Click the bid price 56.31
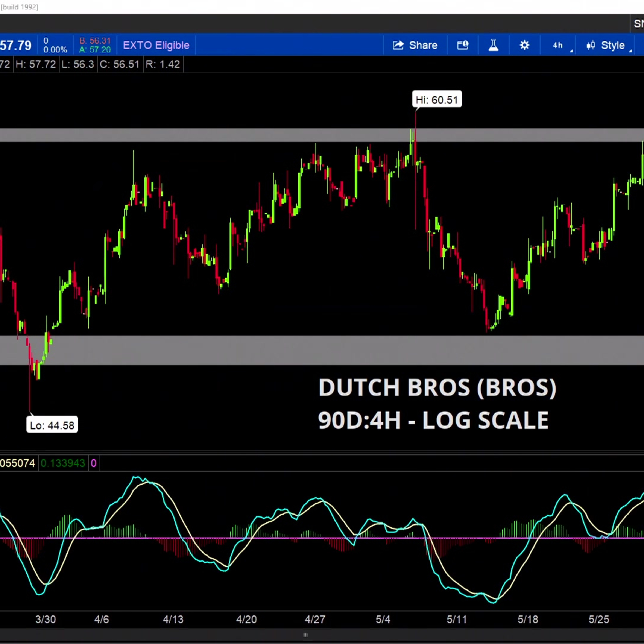This screenshot has width=644, height=644. click(95, 41)
